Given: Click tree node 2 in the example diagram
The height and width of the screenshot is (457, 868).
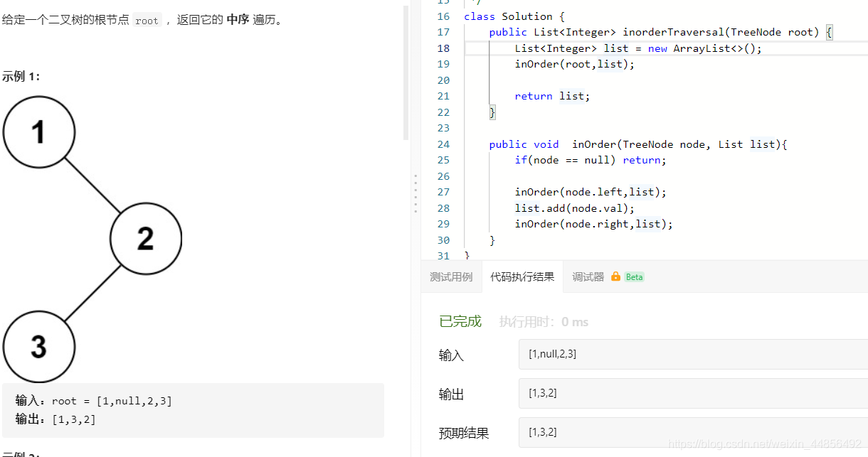Looking at the screenshot, I should (146, 238).
